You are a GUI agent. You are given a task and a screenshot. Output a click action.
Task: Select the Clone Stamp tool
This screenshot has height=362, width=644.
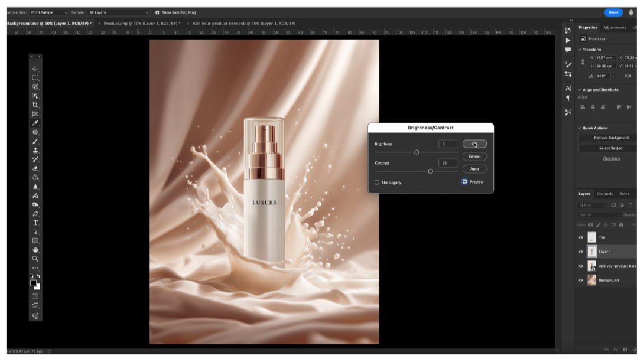pos(35,150)
